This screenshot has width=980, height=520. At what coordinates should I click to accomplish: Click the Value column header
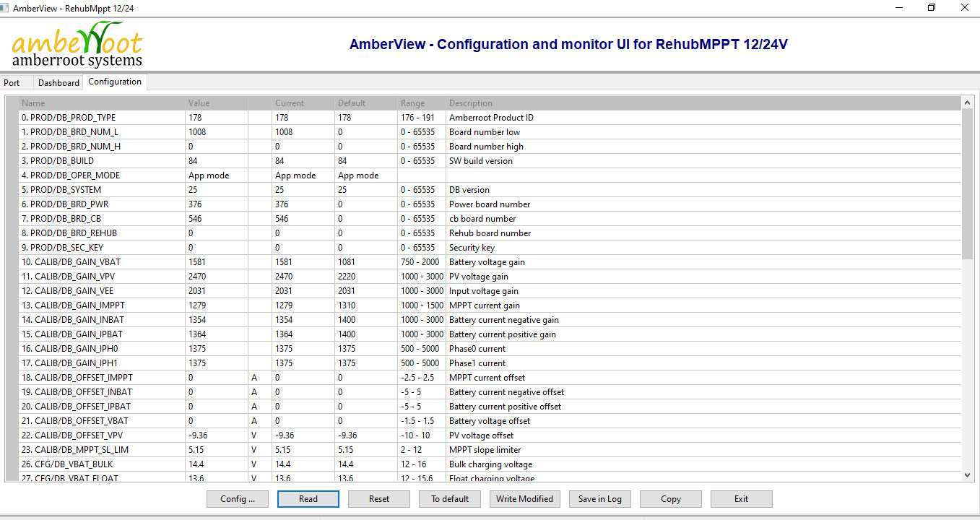click(x=217, y=103)
